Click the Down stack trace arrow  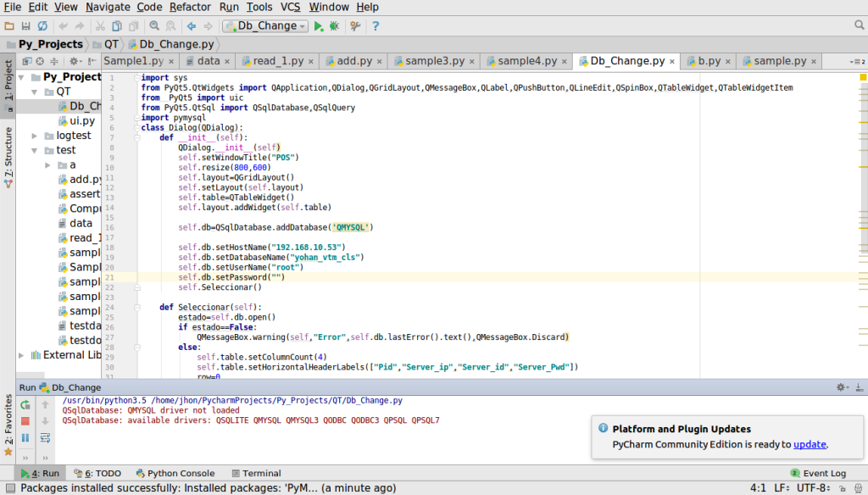(46, 421)
